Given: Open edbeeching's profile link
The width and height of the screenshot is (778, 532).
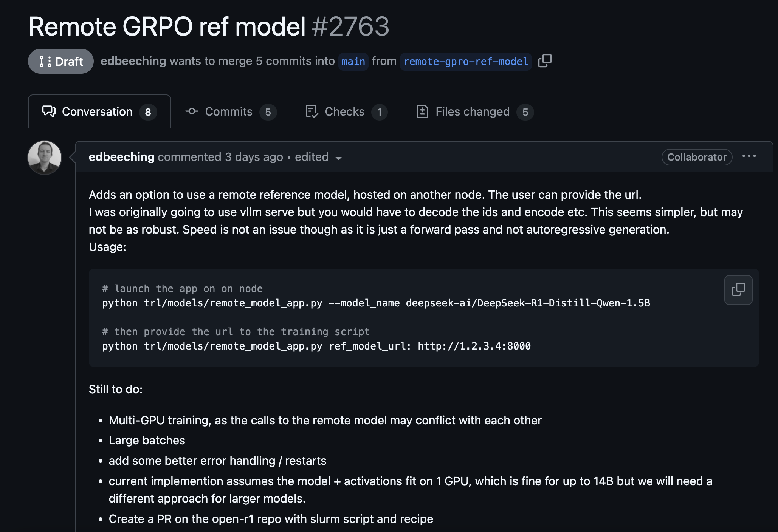Looking at the screenshot, I should (x=121, y=157).
